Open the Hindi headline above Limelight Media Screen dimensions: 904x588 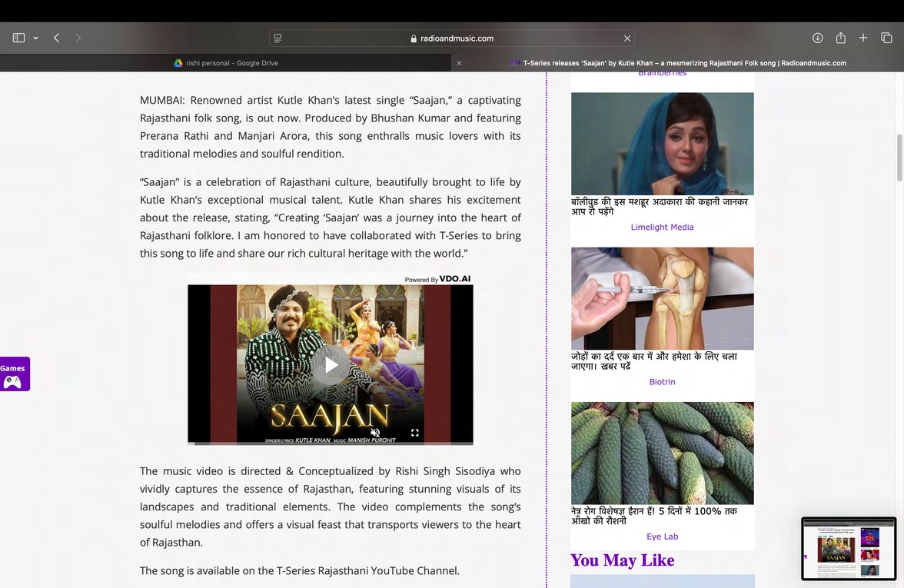click(x=660, y=206)
